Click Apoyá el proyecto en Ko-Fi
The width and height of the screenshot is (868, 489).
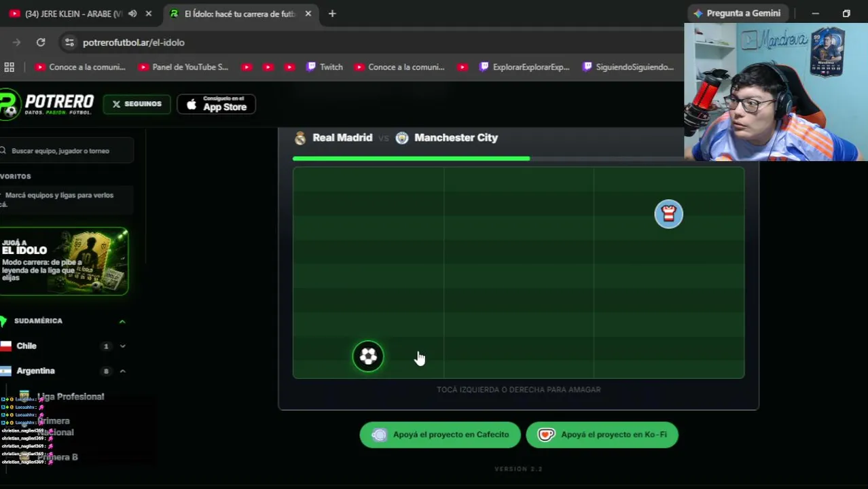point(602,435)
